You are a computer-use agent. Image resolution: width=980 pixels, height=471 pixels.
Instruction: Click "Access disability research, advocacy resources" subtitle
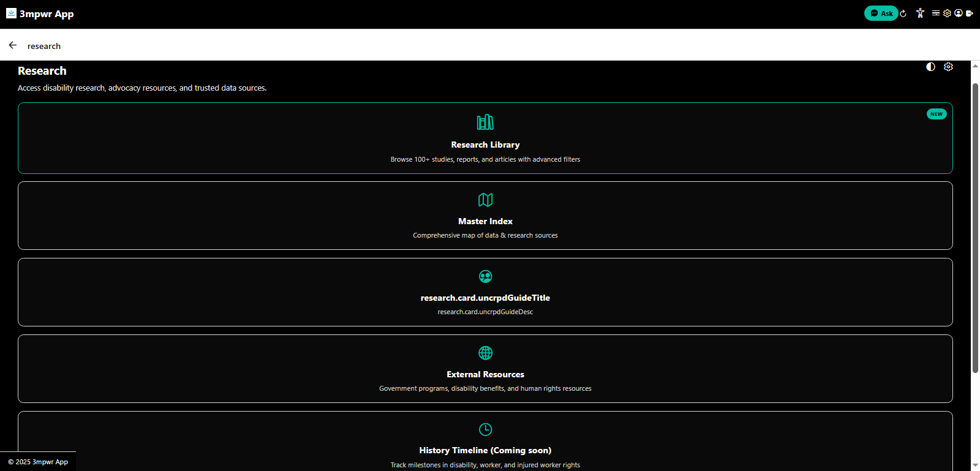tap(142, 88)
